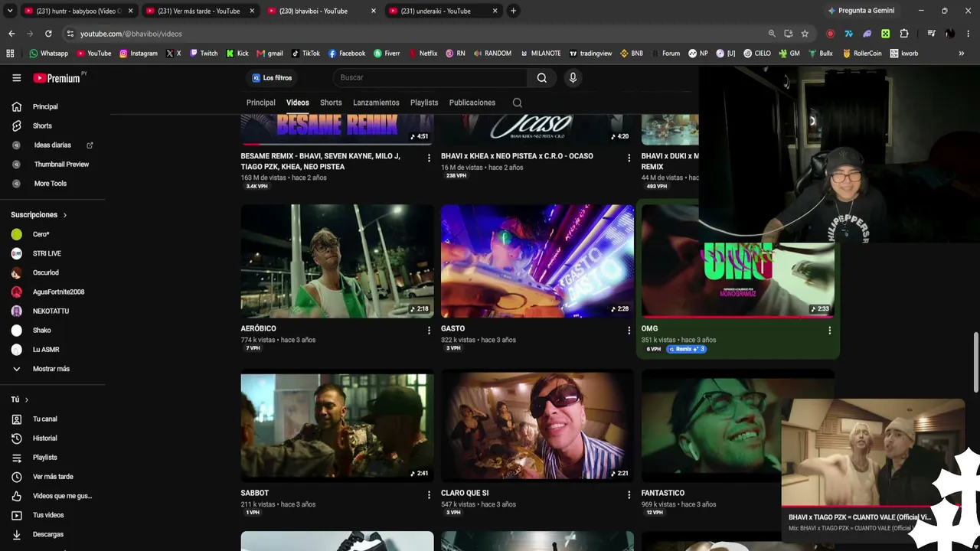Image resolution: width=980 pixels, height=551 pixels.
Task: Start voice search with the microphone
Action: (573, 77)
